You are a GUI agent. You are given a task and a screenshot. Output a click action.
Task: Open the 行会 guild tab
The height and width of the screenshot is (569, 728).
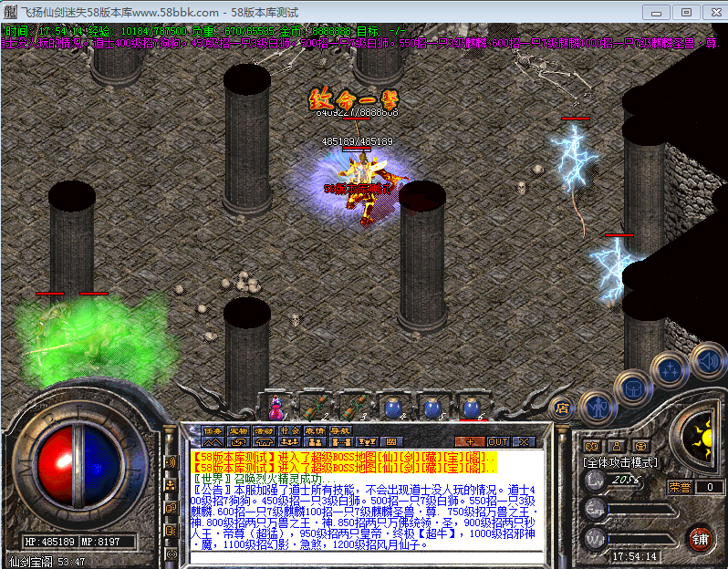click(x=290, y=430)
